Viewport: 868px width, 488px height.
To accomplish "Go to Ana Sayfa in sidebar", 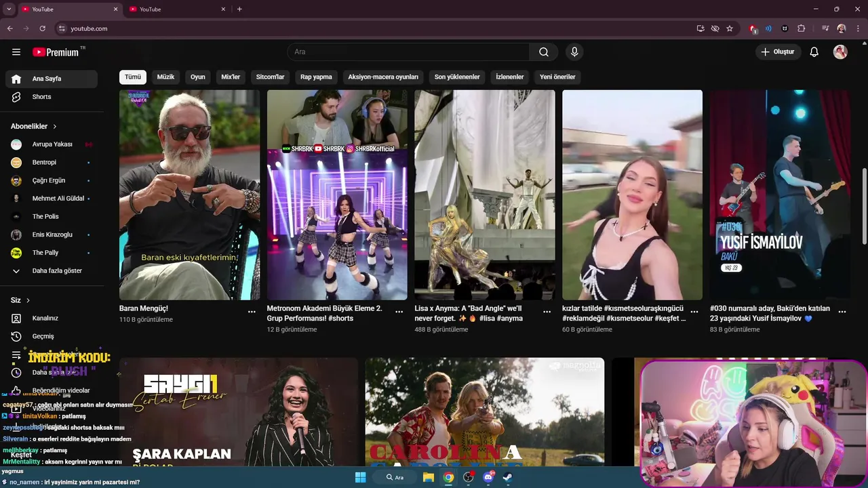I will tap(52, 79).
